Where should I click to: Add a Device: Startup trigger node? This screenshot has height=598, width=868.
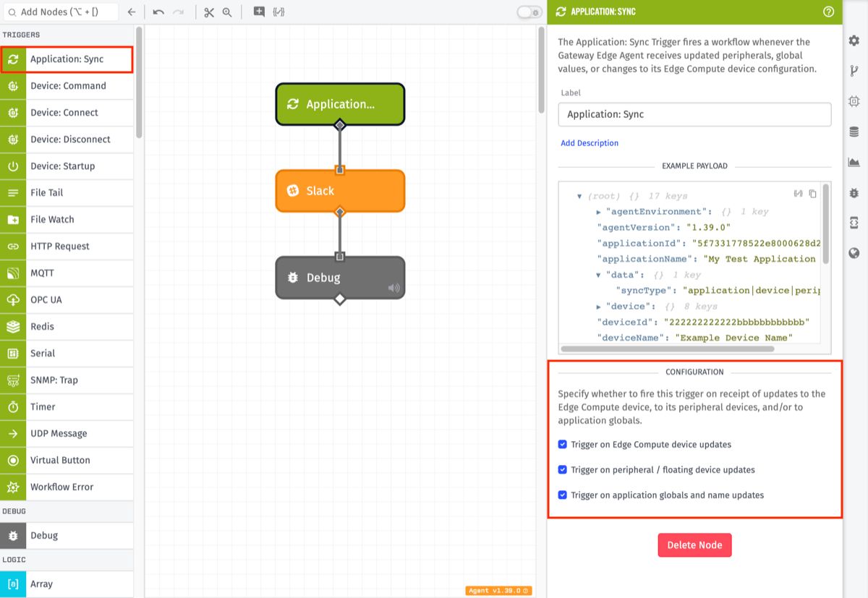click(67, 166)
